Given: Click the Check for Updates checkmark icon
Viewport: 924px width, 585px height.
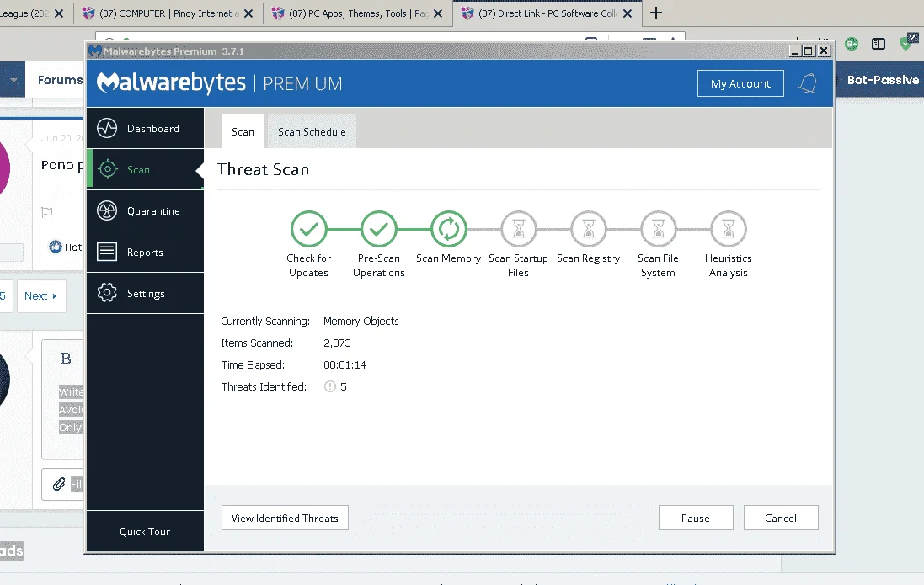Looking at the screenshot, I should click(x=308, y=229).
